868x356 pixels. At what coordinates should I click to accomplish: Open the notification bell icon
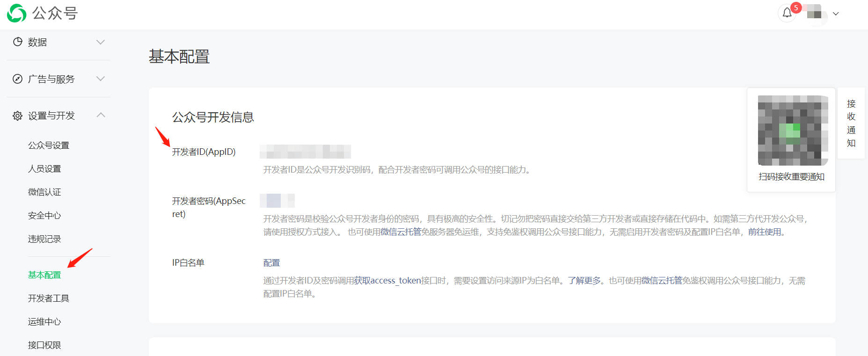pos(787,13)
